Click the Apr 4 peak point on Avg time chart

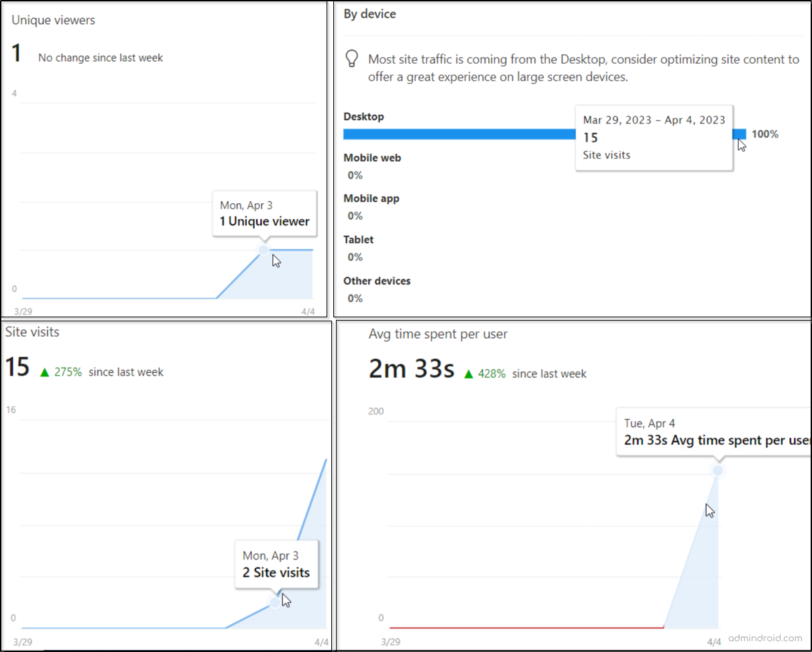pyautogui.click(x=718, y=471)
